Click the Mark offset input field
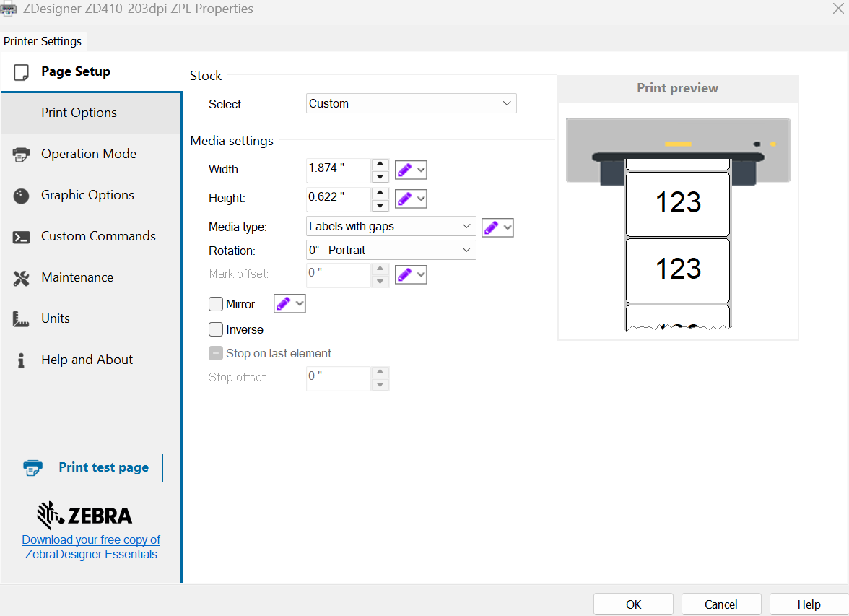The height and width of the screenshot is (616, 849). [x=339, y=274]
